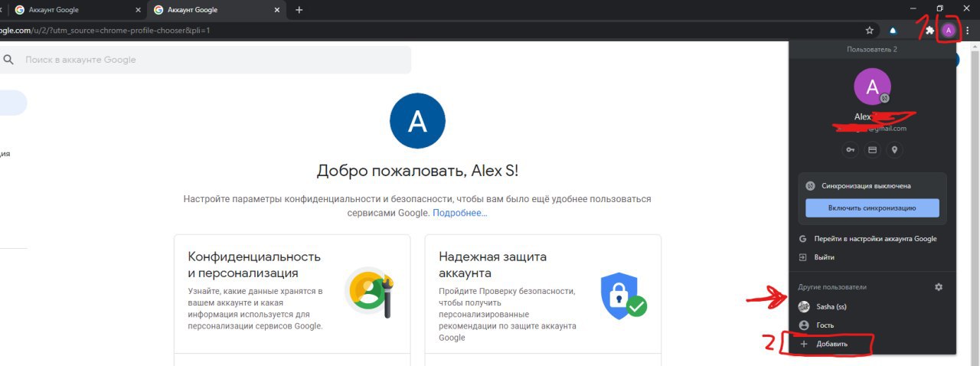
Task: Open Chrome's three-dot menu
Action: point(968,31)
